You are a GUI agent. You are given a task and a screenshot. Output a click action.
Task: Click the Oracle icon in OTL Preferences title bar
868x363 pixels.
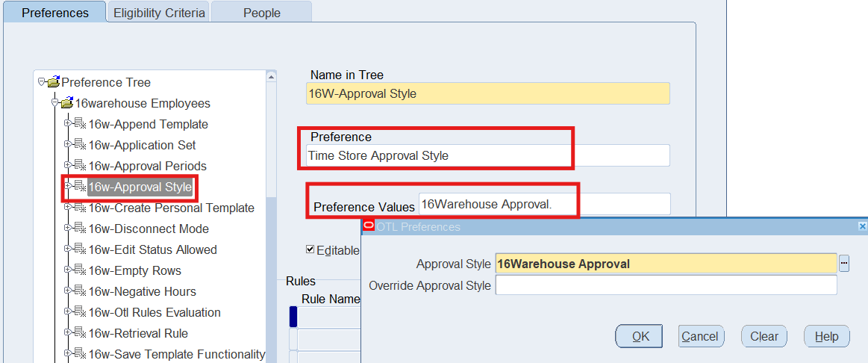point(368,226)
